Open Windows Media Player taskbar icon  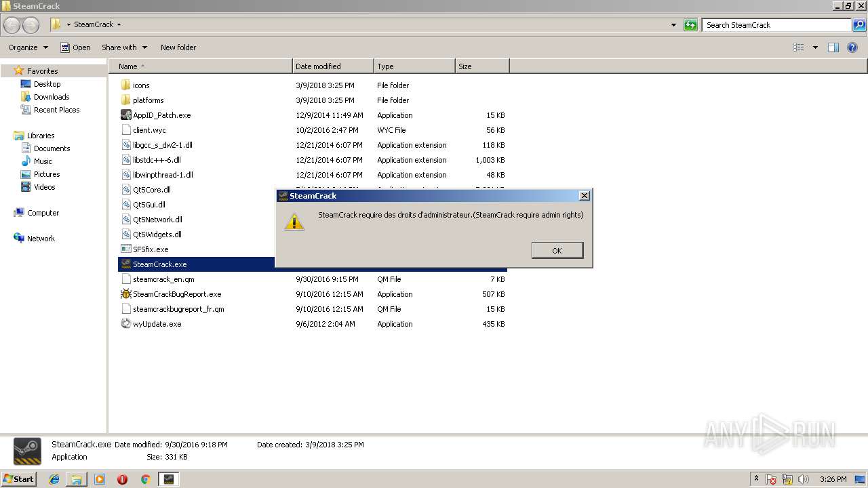pos(100,479)
